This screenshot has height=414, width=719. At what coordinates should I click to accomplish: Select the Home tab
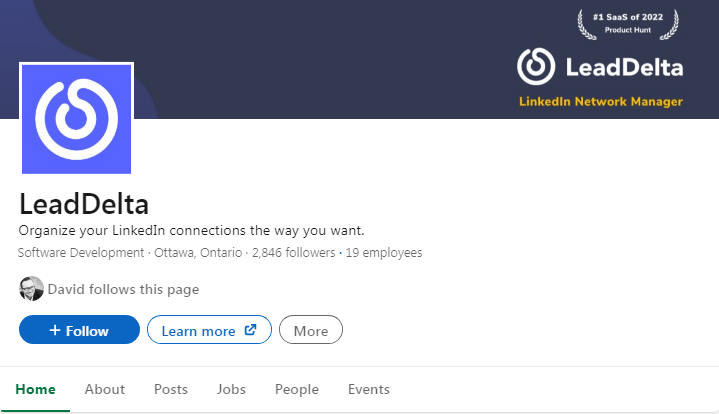tap(35, 389)
